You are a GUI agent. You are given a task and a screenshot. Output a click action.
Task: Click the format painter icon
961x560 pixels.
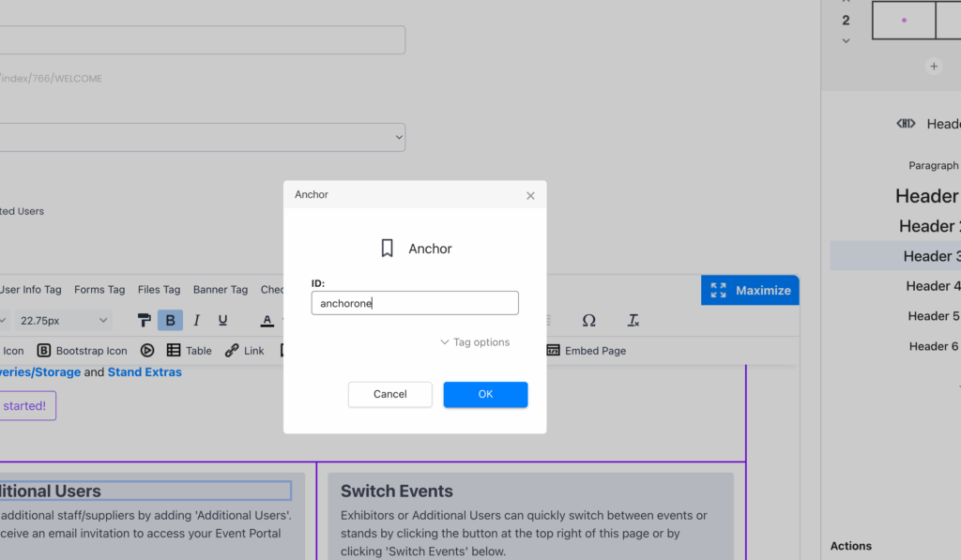tap(145, 321)
